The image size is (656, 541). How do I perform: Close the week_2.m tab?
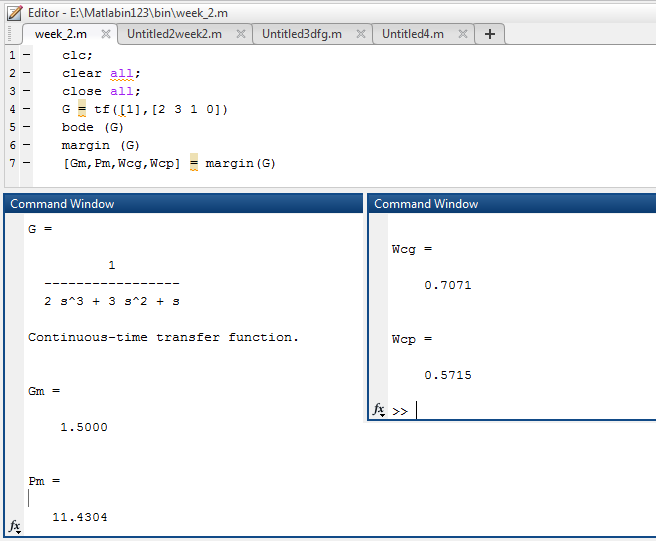(x=106, y=34)
